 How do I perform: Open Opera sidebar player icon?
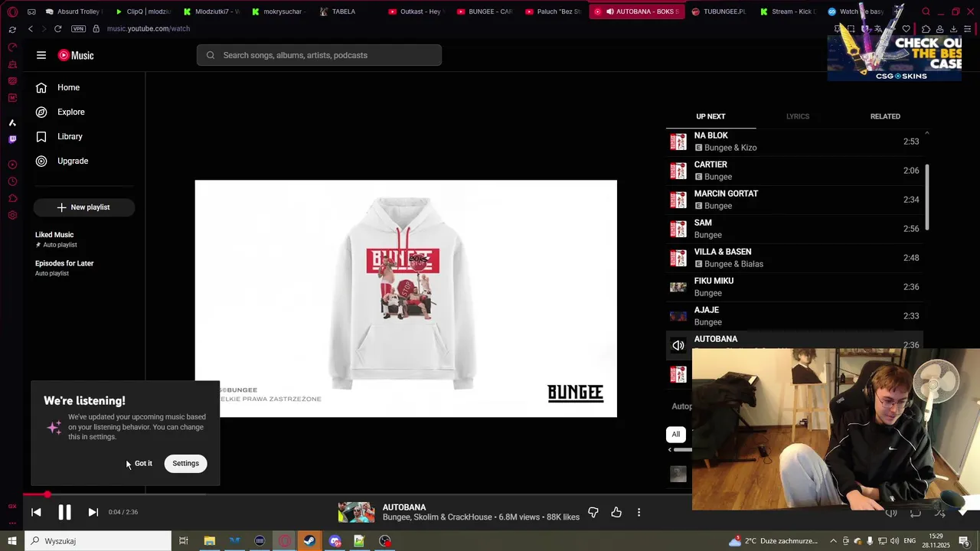click(12, 165)
